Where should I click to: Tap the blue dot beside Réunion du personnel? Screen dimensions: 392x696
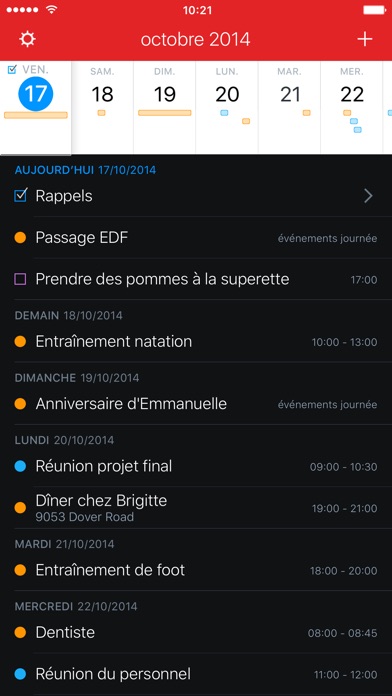coord(20,674)
